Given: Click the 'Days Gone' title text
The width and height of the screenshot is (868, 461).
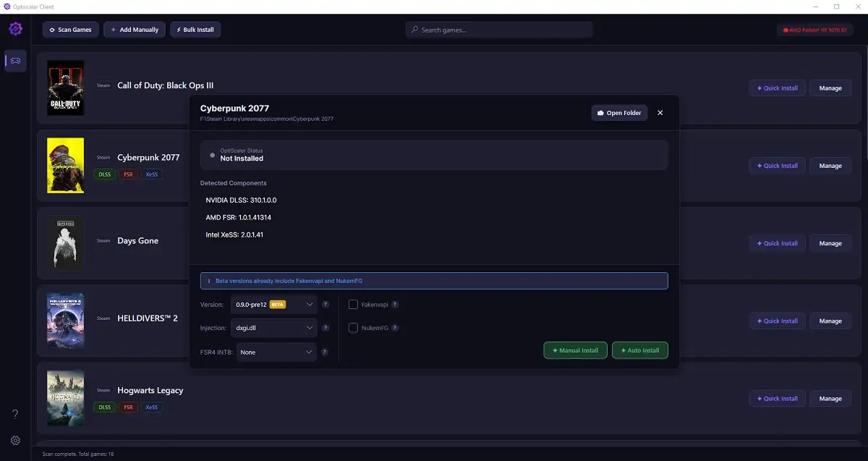Looking at the screenshot, I should point(138,241).
